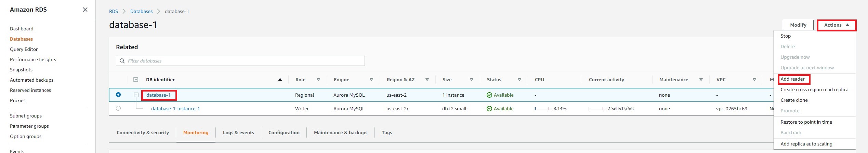Viewport: 868px width, 153px height.
Task: Open the database-1-instance-1 link
Action: [175, 109]
